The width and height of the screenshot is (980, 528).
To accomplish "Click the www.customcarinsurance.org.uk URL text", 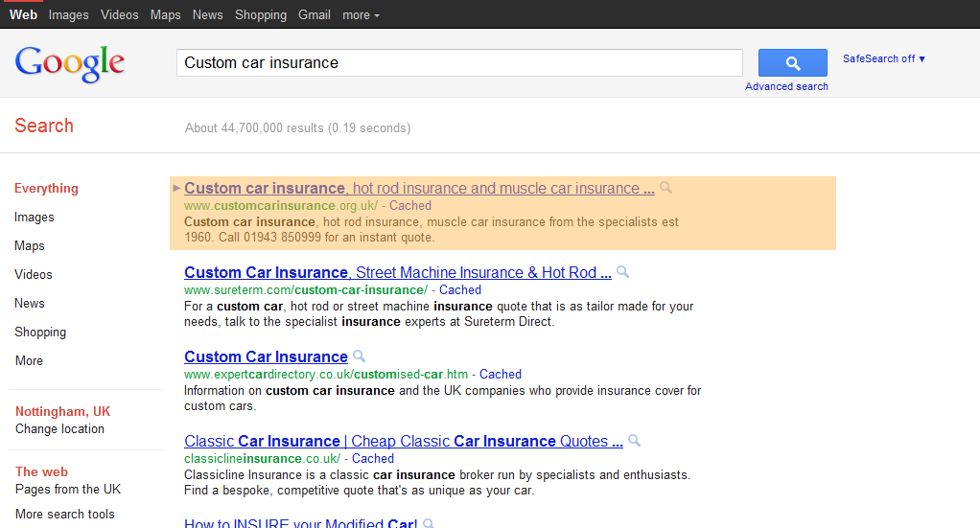I will click(281, 206).
